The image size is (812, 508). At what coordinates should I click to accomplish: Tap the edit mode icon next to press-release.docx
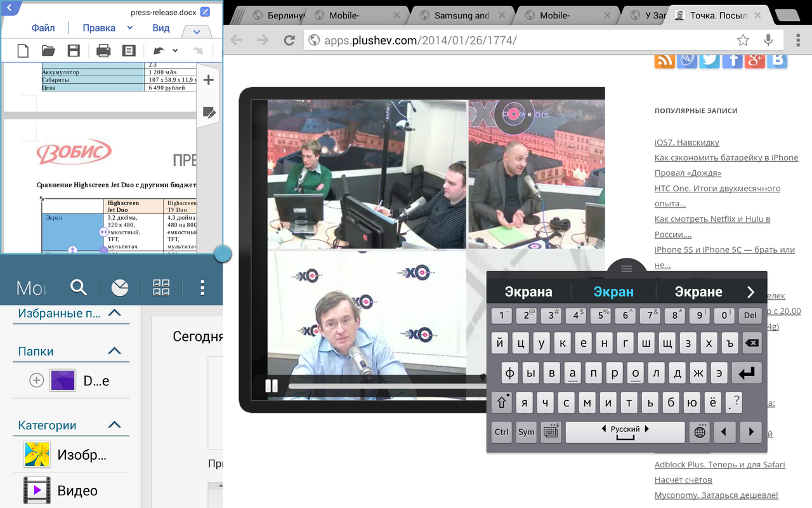205,12
